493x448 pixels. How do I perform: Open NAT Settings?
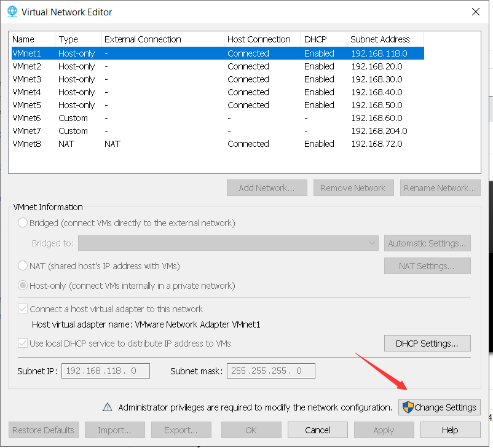[x=427, y=265]
